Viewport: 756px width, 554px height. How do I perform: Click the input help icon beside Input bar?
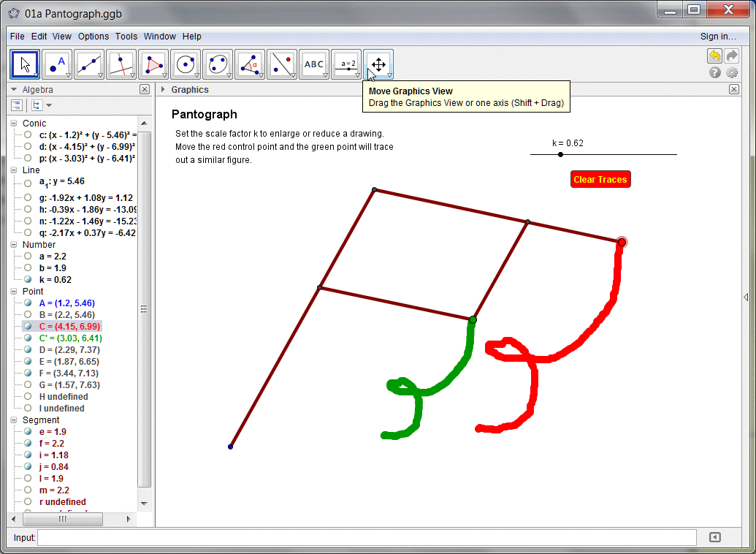click(x=715, y=537)
